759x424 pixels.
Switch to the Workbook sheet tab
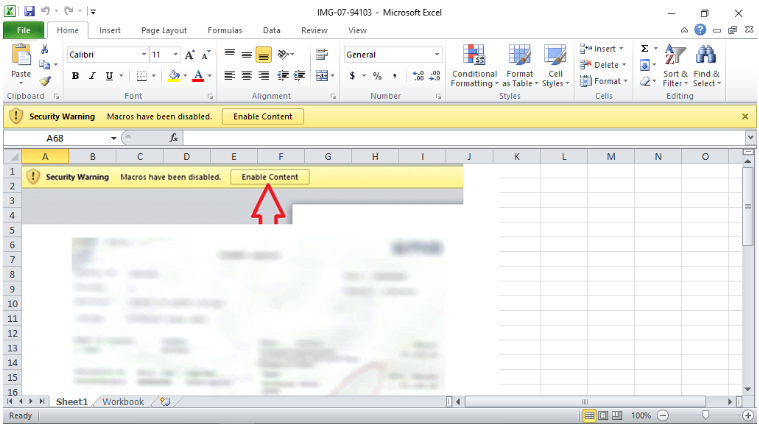click(x=123, y=402)
